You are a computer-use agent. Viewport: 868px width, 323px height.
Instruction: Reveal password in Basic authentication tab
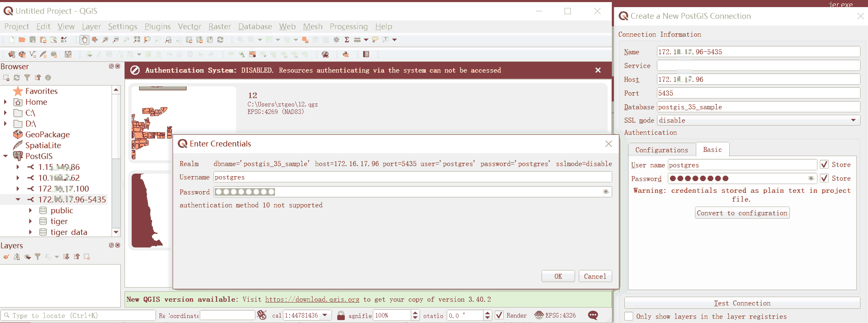tap(811, 178)
